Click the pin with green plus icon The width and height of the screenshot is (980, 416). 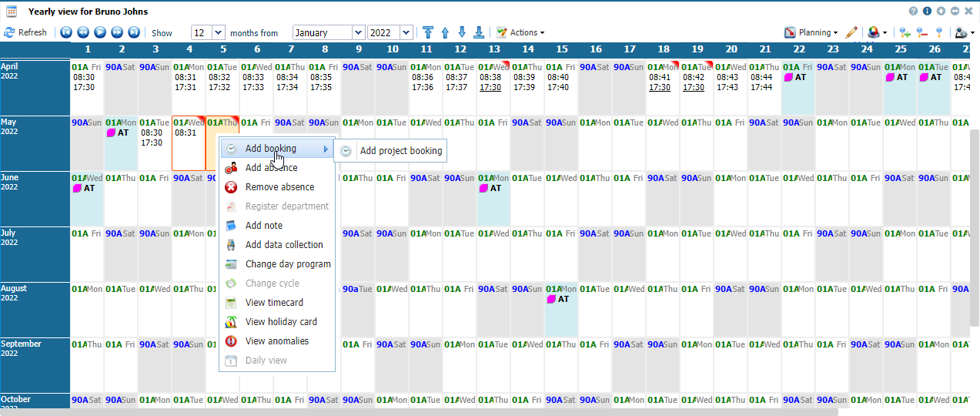pyautogui.click(x=905, y=32)
